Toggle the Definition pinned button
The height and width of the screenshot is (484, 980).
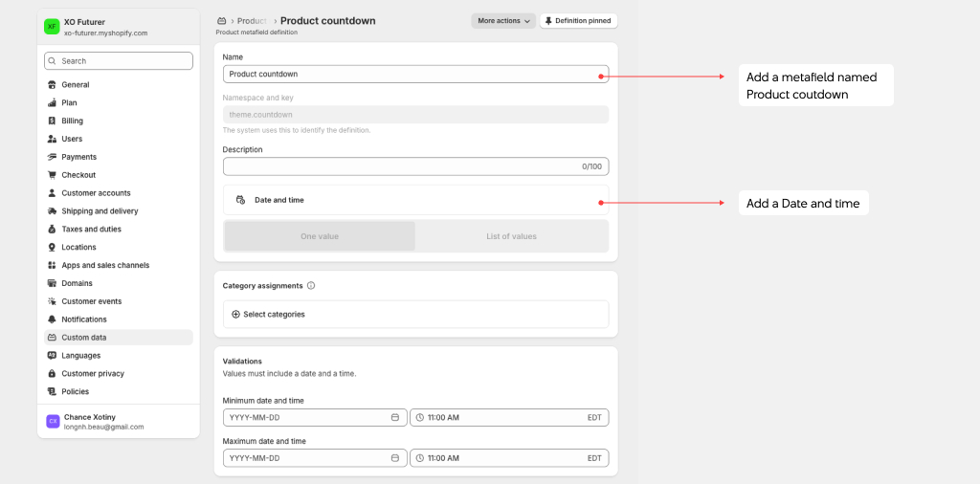click(x=578, y=20)
